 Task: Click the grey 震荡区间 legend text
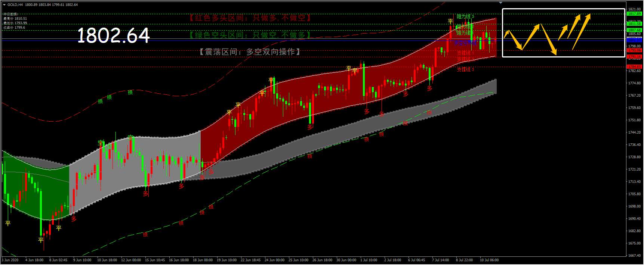pyautogui.click(x=250, y=52)
